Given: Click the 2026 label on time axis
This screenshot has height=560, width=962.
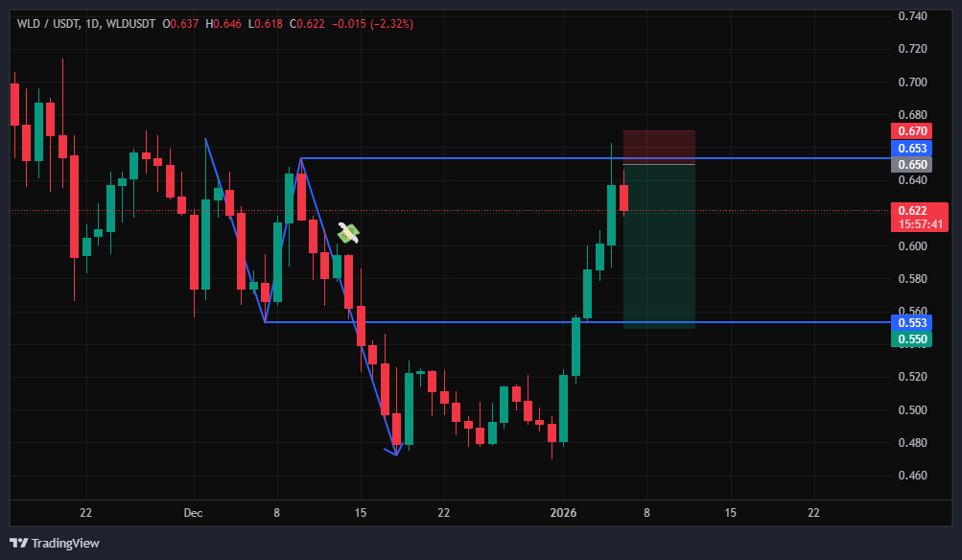Looking at the screenshot, I should (x=563, y=514).
